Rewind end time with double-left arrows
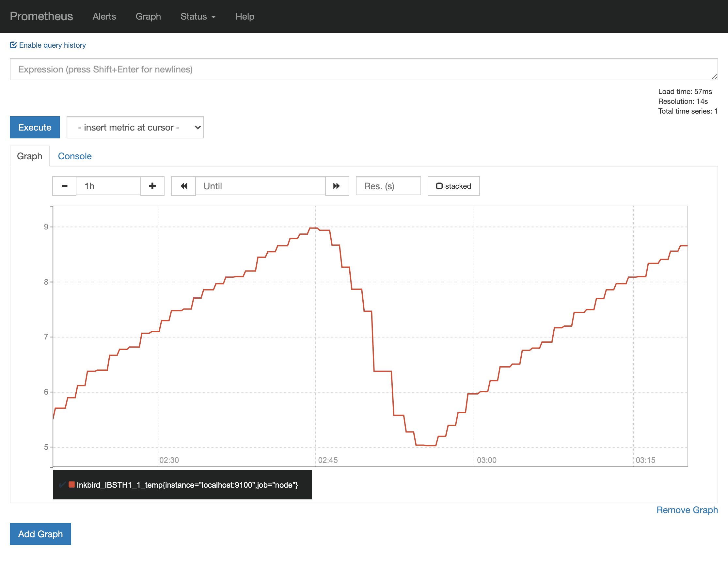This screenshot has width=728, height=581. [x=184, y=186]
